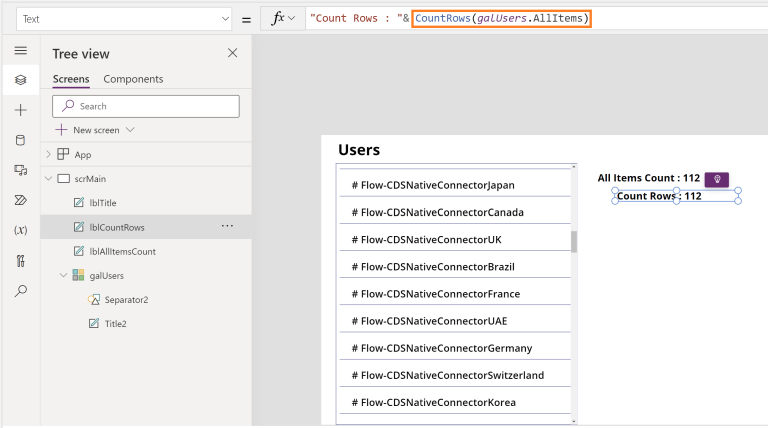Open the Power Automate flows icon
The width and height of the screenshot is (768, 428).
(x=20, y=200)
